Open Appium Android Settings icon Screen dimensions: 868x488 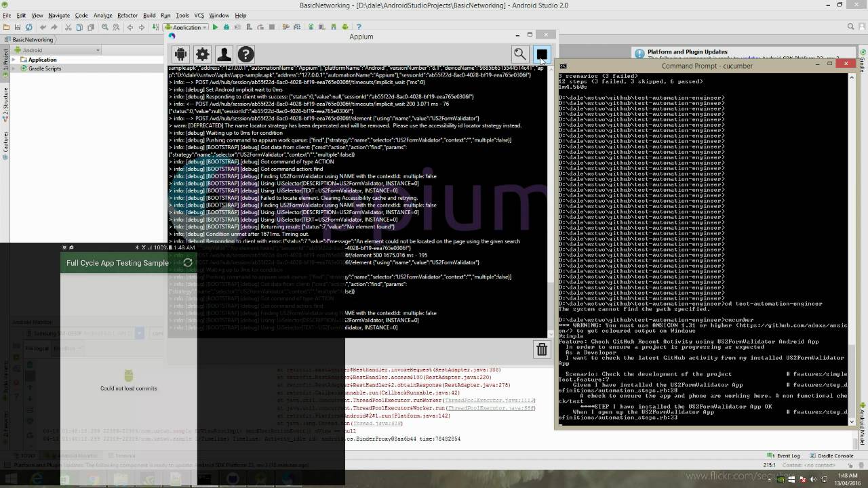pyautogui.click(x=181, y=54)
